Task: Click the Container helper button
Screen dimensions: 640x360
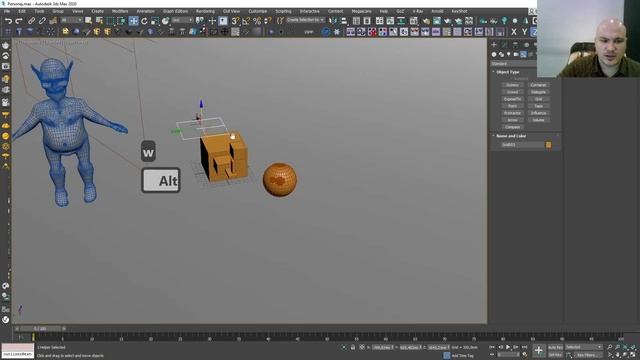Action: (x=538, y=85)
